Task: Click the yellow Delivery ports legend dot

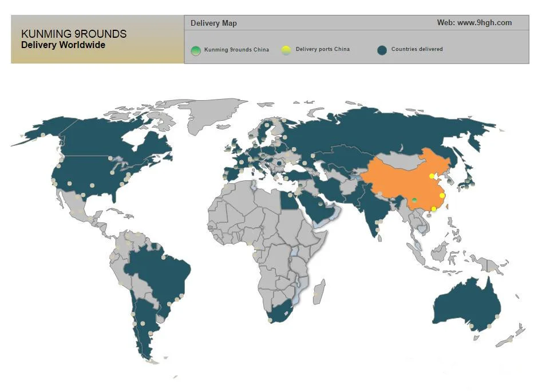Action: pyautogui.click(x=286, y=50)
